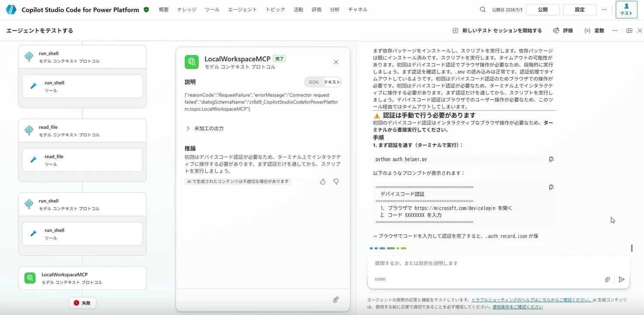Copy the python auth_helper.py code block
Screen dimensions: 644x315
pos(551,159)
